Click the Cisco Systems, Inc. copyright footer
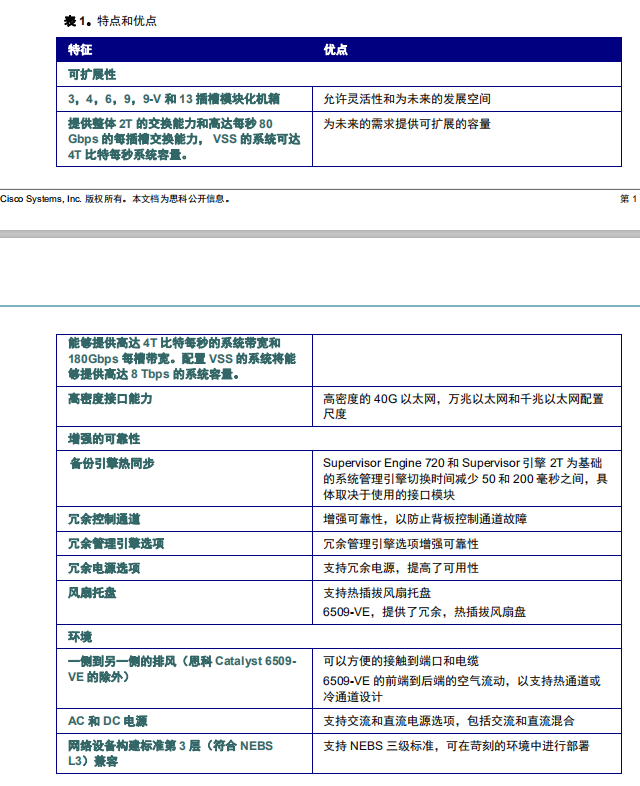 [115, 199]
